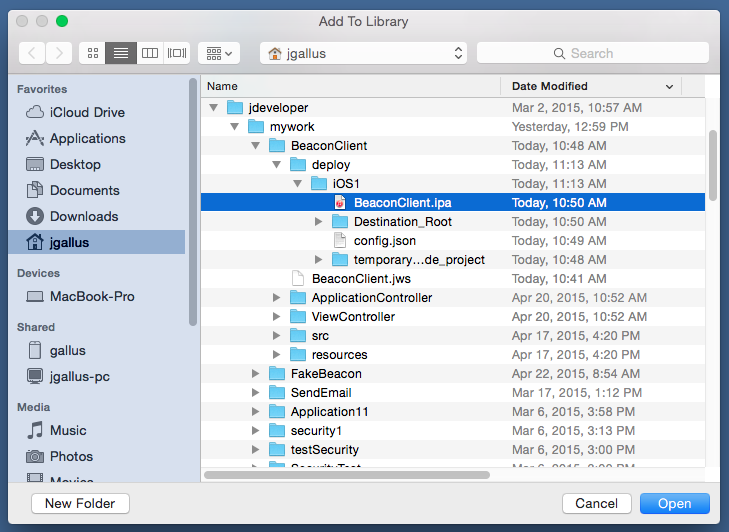Screen dimensions: 729x532
Task: Click the Destination_Root folder icon
Action: pos(340,221)
